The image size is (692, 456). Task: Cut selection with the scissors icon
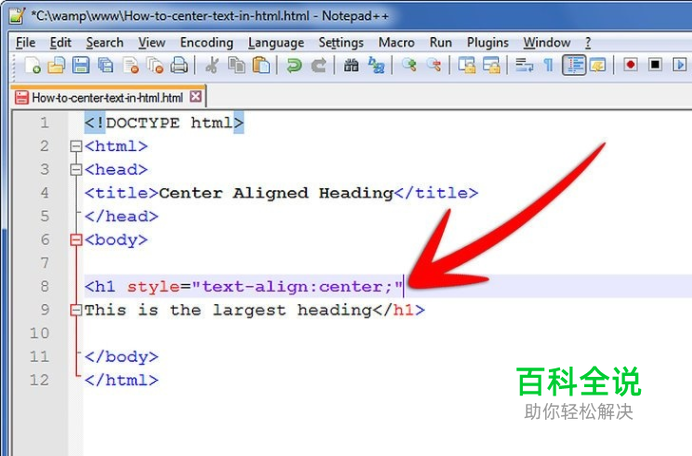pyautogui.click(x=212, y=65)
